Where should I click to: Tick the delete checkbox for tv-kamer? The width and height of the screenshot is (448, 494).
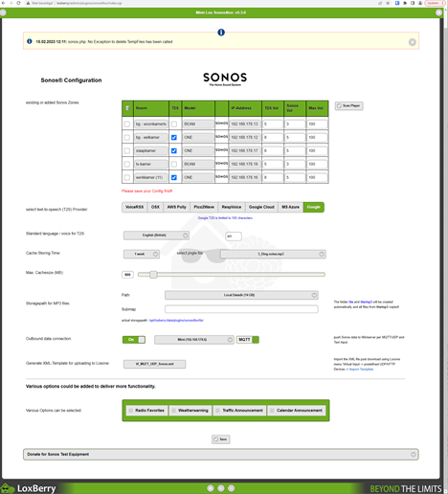coord(127,164)
